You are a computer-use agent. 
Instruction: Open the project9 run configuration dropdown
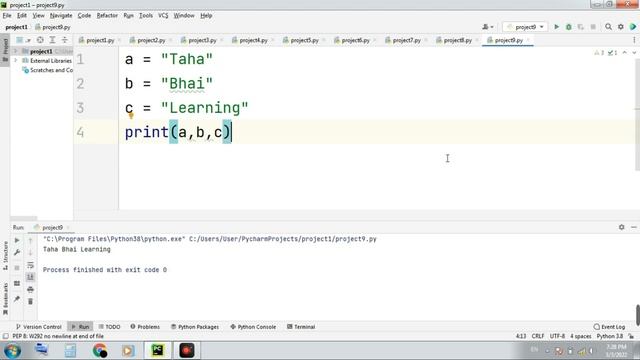(525, 27)
